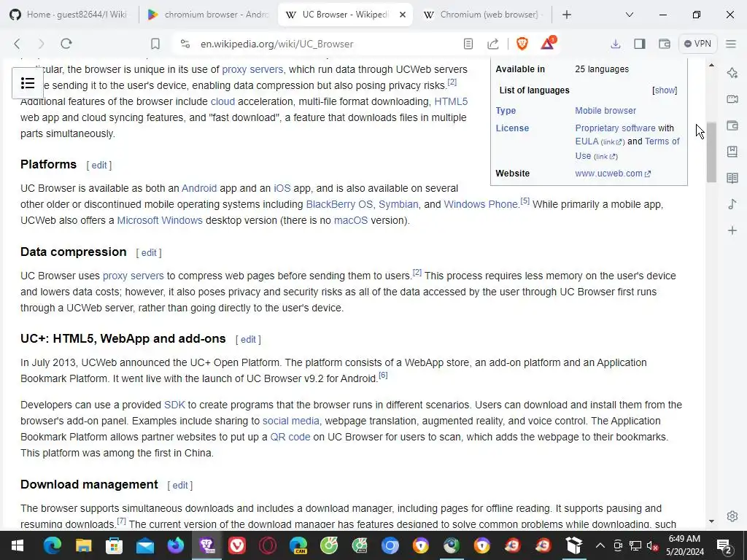Show hidden system tray icons

pos(600,545)
